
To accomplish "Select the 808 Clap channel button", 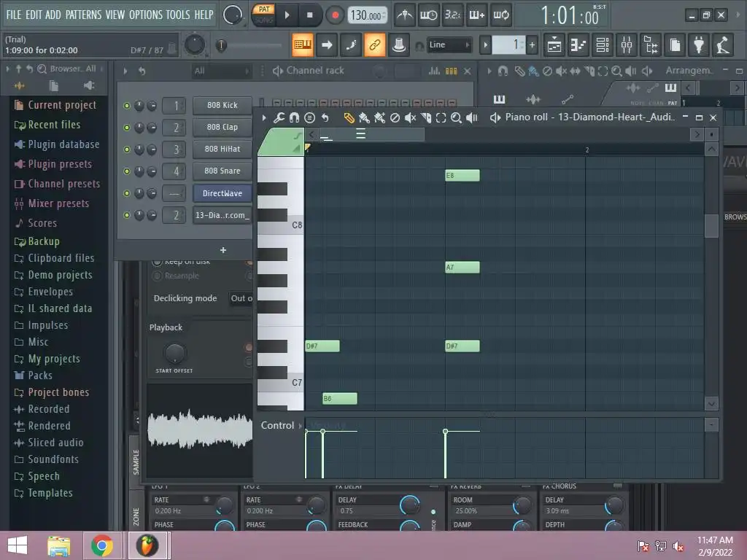I will click(222, 127).
